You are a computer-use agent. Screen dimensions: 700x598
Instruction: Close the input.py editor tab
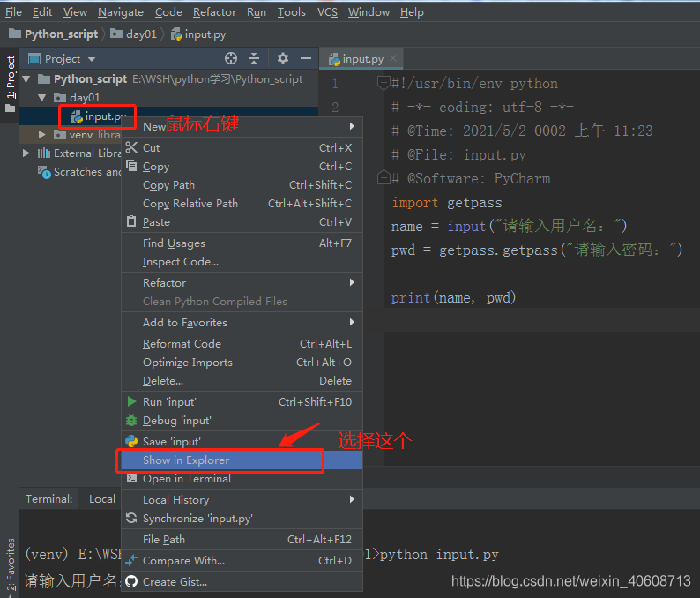(393, 58)
